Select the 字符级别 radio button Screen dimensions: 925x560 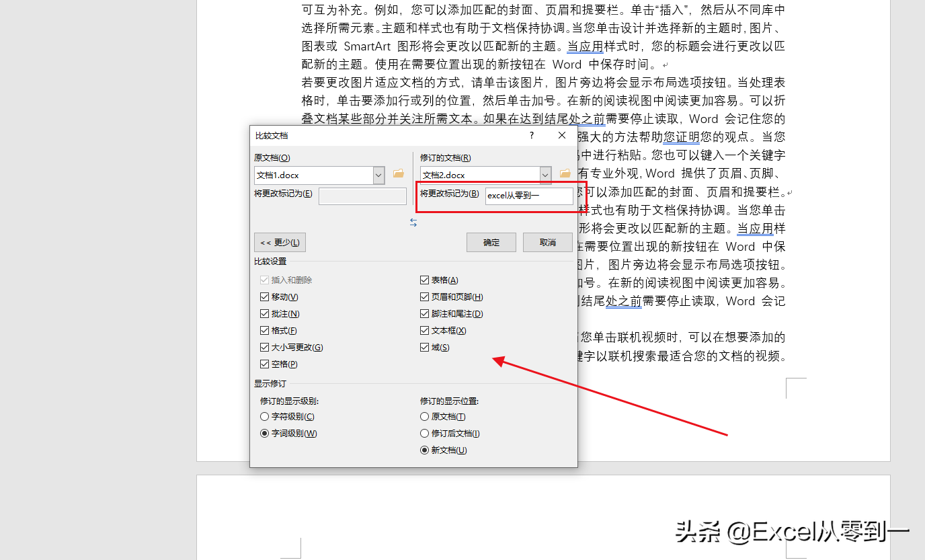click(264, 417)
